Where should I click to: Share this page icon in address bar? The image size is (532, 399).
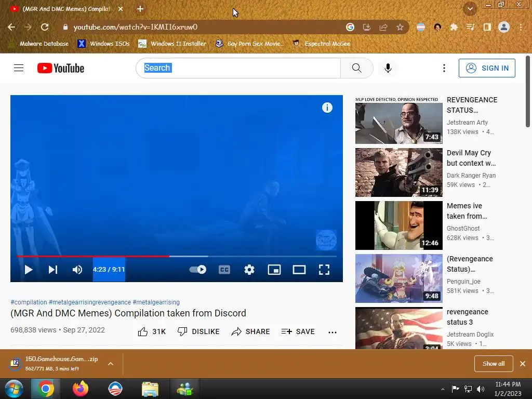point(383,27)
